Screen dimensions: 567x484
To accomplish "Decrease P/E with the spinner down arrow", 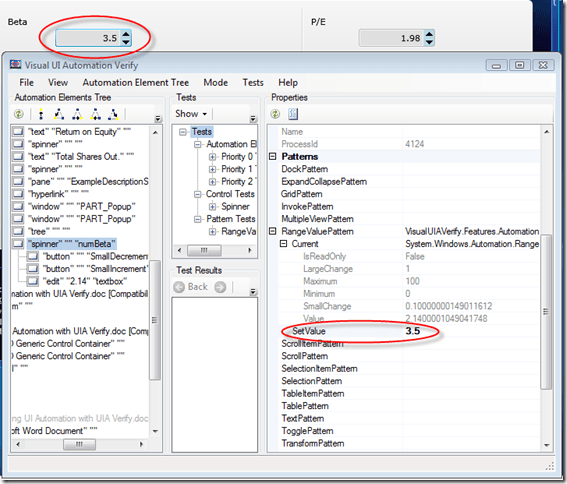I will [x=429, y=42].
